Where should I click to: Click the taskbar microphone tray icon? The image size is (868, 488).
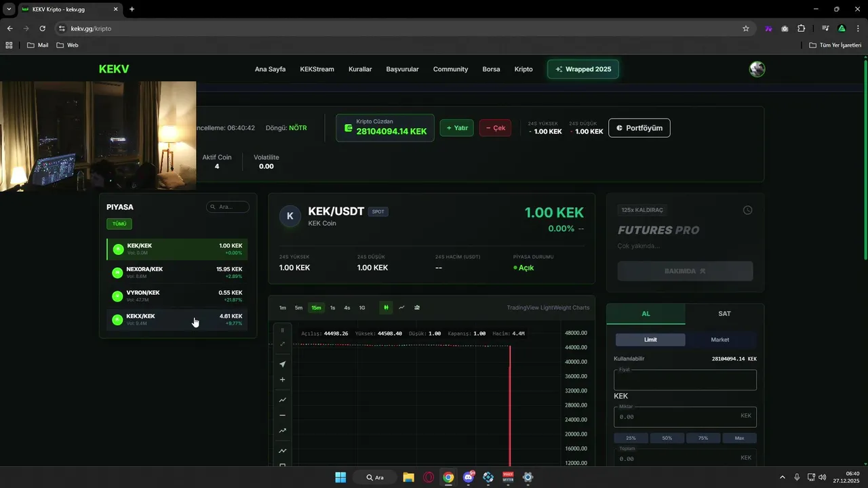(797, 477)
